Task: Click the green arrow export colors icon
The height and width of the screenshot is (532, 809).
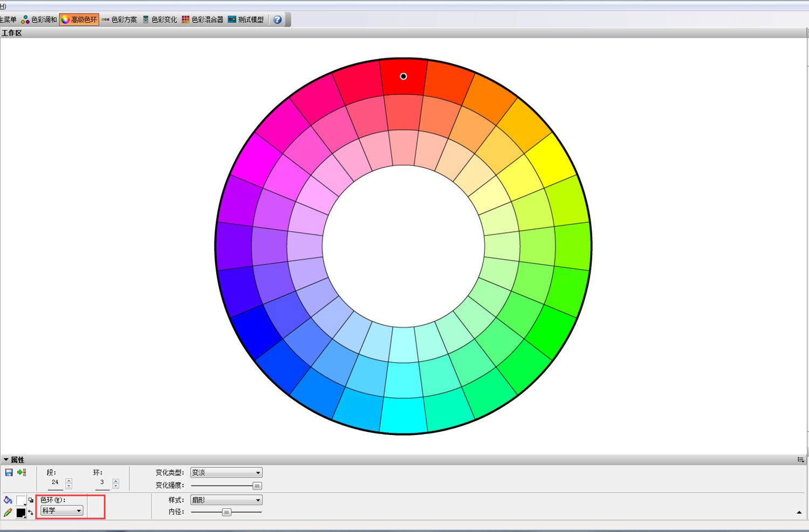Action: (x=22, y=473)
